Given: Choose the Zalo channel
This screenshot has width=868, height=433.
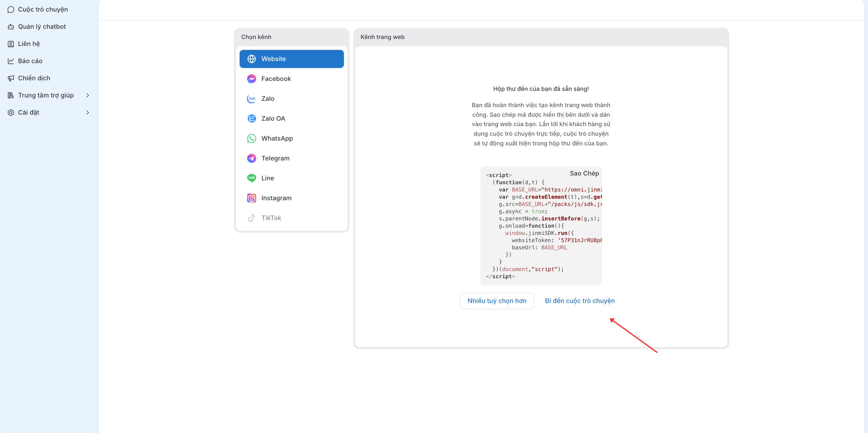Looking at the screenshot, I should click(291, 99).
